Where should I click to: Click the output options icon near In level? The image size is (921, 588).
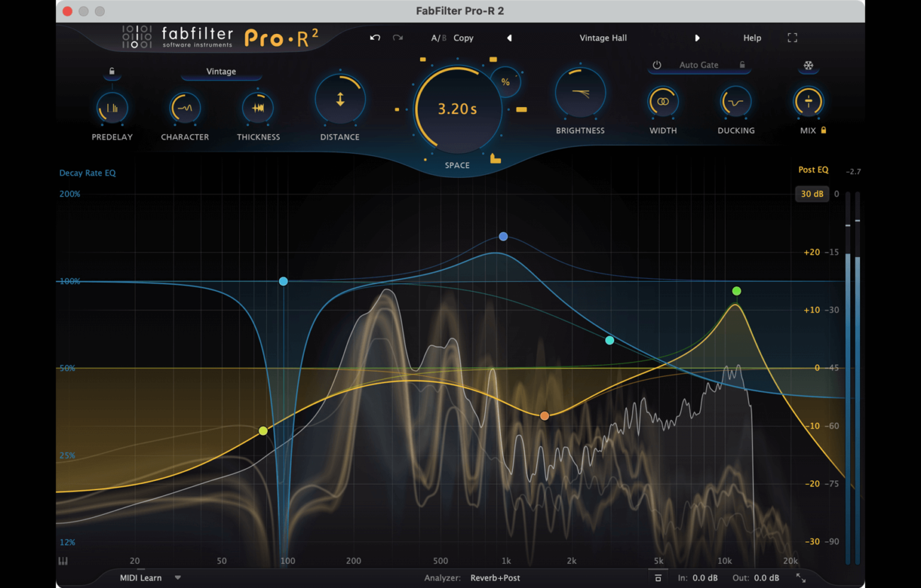pyautogui.click(x=658, y=578)
